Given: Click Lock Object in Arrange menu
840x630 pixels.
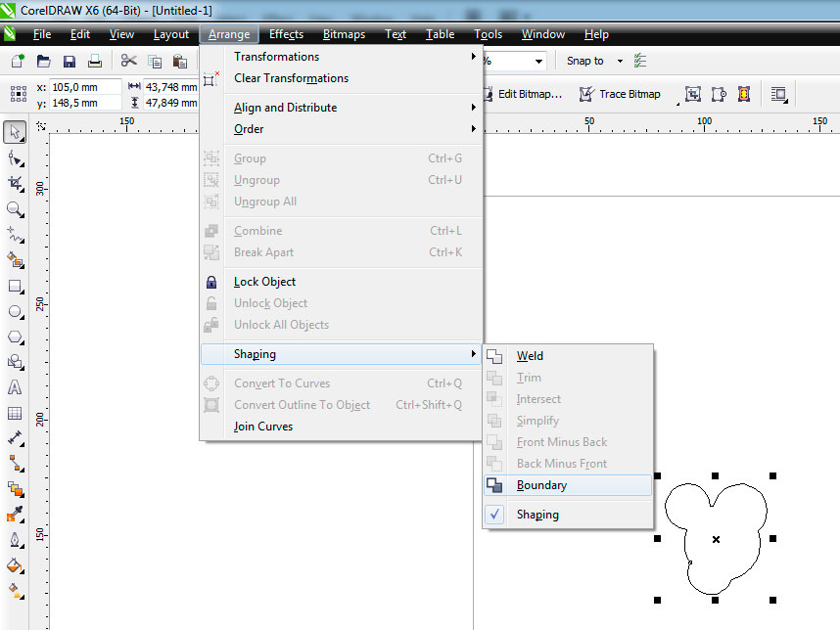Looking at the screenshot, I should coord(341,282).
